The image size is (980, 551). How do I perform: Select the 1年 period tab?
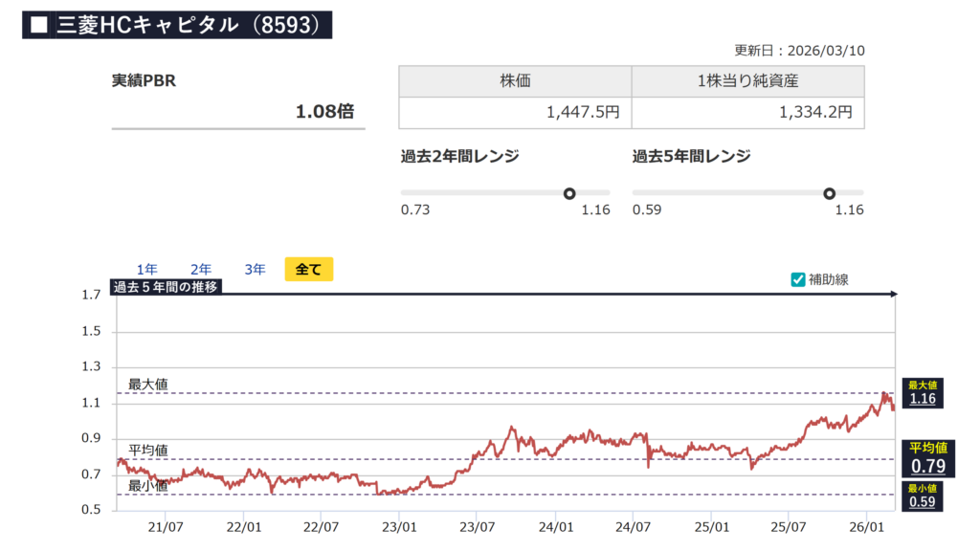[146, 270]
